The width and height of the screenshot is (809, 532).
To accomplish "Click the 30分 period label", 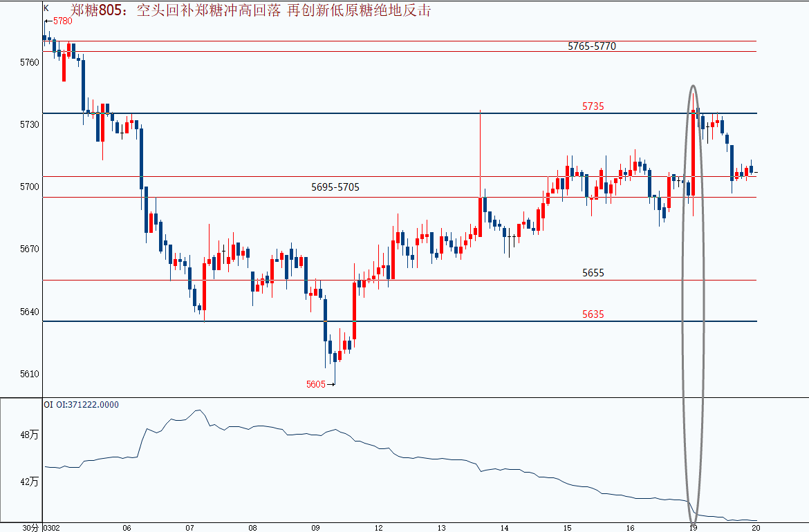I will (x=30, y=527).
